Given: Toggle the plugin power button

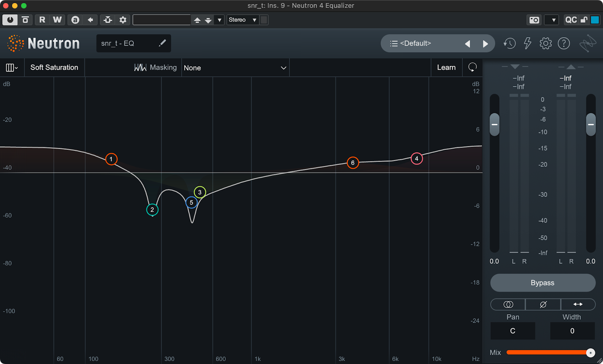Looking at the screenshot, I should click(x=10, y=20).
